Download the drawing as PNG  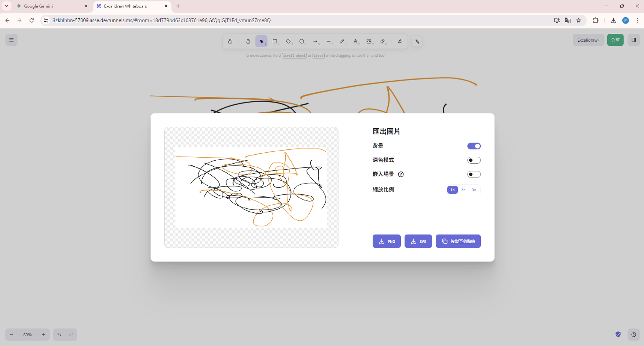tap(387, 241)
